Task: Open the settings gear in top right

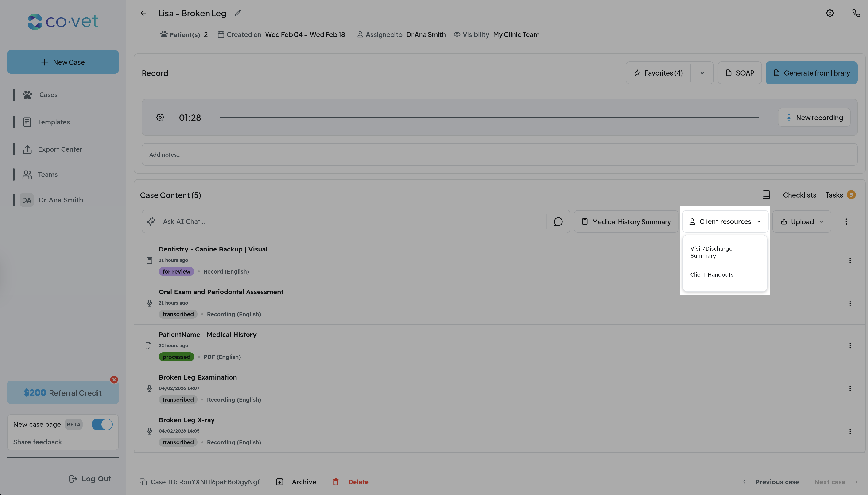Action: (829, 13)
